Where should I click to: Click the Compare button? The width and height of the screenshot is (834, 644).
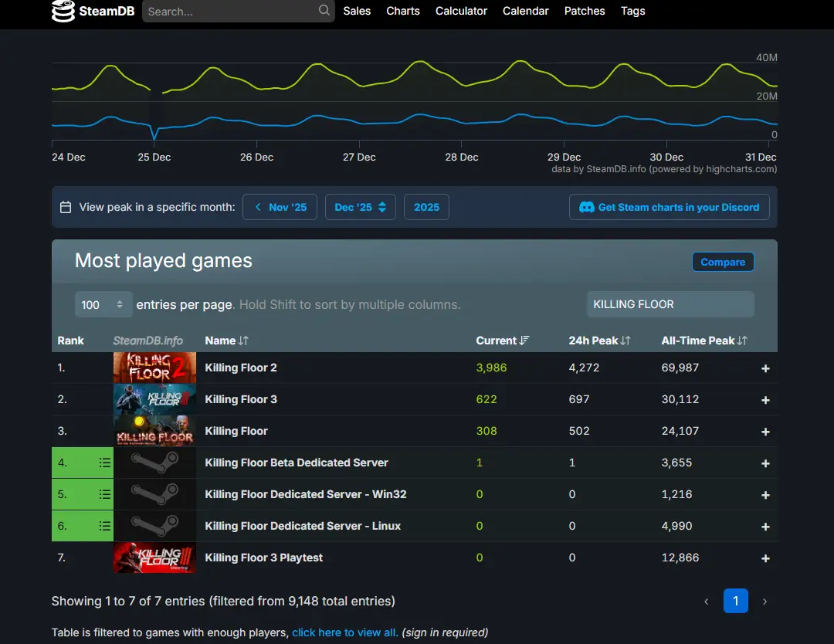point(723,262)
